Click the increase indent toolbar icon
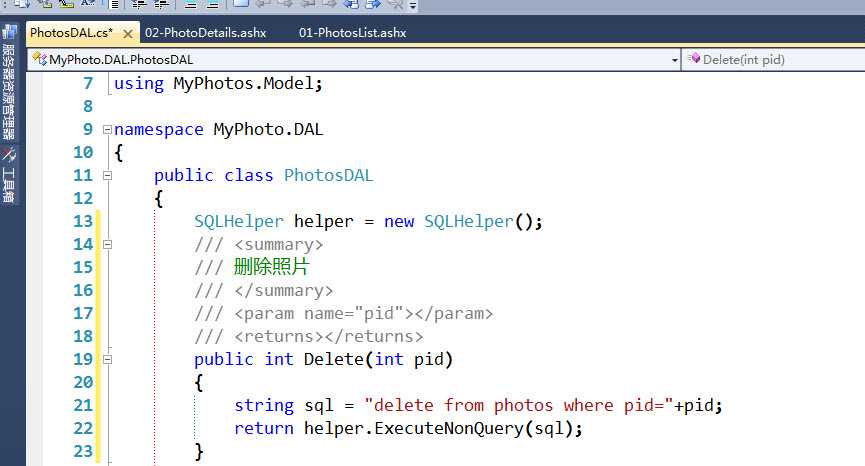The width and height of the screenshot is (865, 466). point(161,4)
